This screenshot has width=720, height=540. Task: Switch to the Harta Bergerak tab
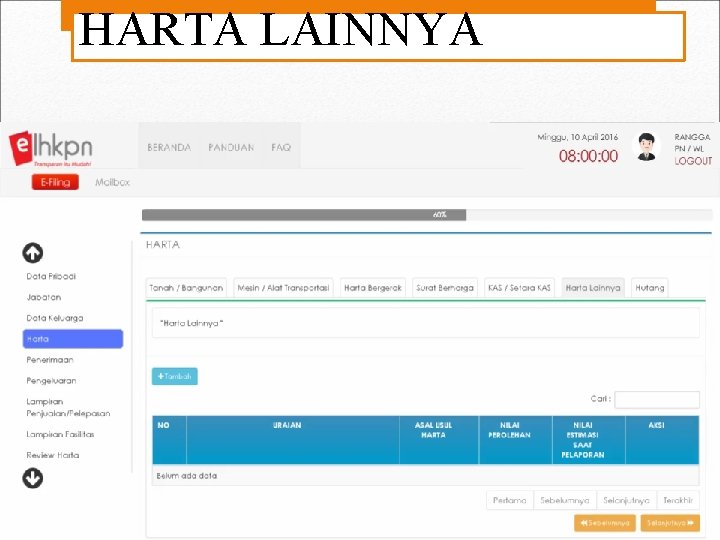[373, 288]
